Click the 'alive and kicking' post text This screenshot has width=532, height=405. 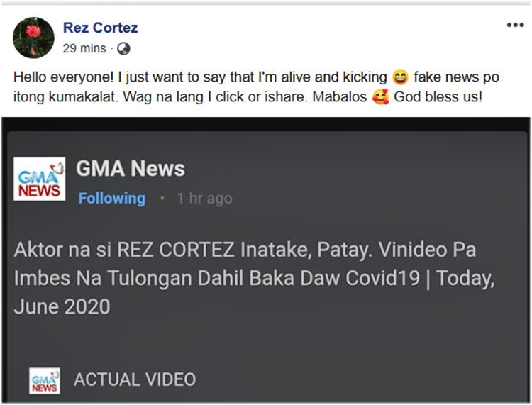334,77
